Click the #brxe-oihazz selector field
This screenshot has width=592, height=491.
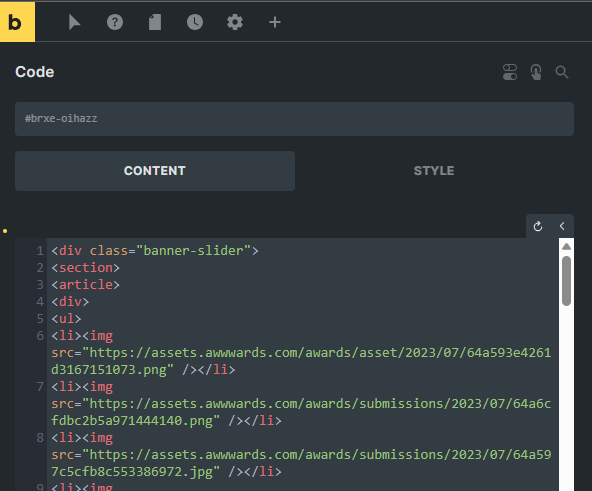294,119
